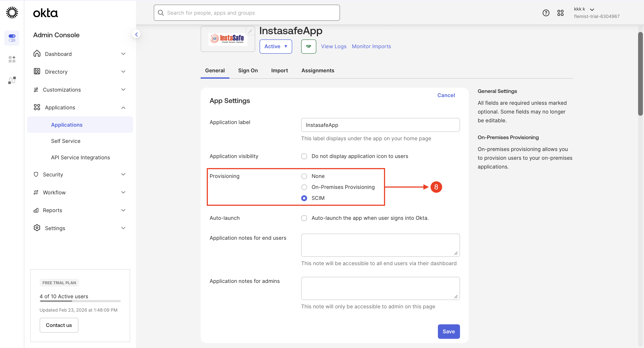Image resolution: width=644 pixels, height=348 pixels.
Task: Click the Okta sunburst logo icon
Action: coord(12,12)
